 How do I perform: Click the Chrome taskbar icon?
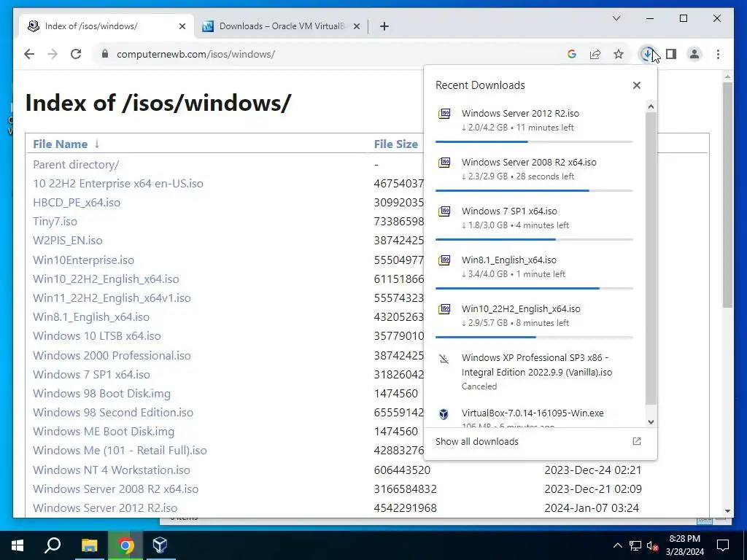[125, 545]
